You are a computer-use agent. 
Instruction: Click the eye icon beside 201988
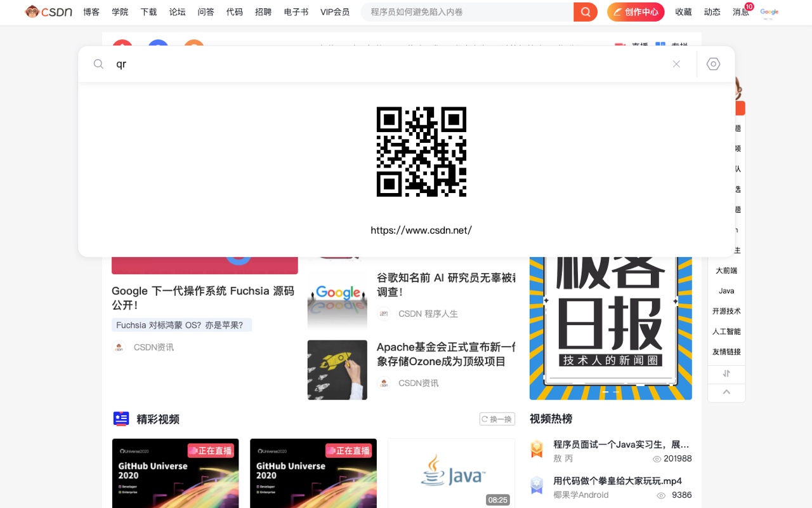click(x=657, y=459)
